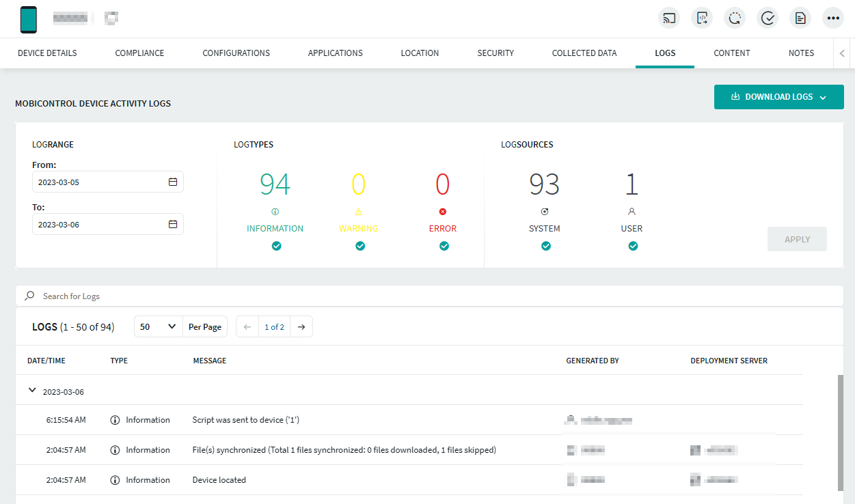Open the document notes icon in header
The width and height of the screenshot is (855, 504).
(x=800, y=18)
